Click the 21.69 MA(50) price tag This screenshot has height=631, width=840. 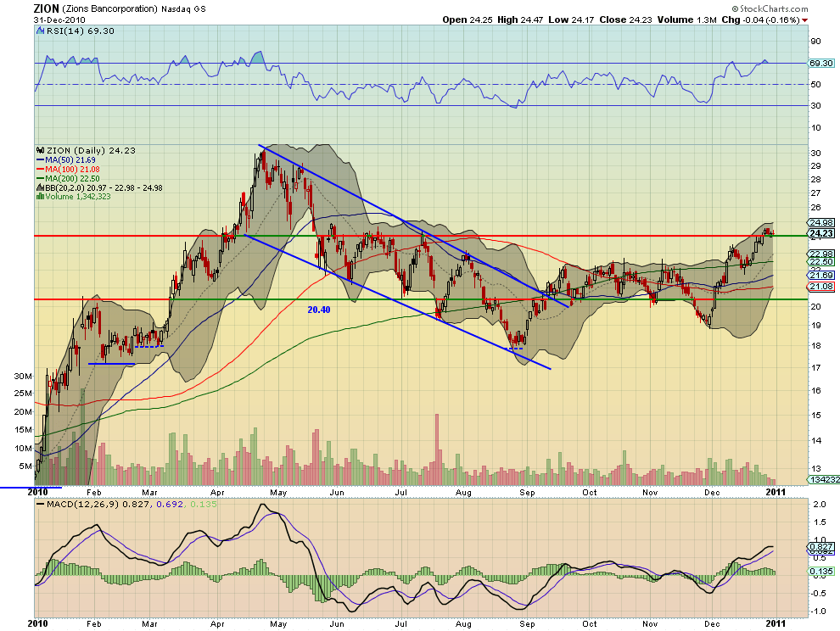(x=821, y=276)
